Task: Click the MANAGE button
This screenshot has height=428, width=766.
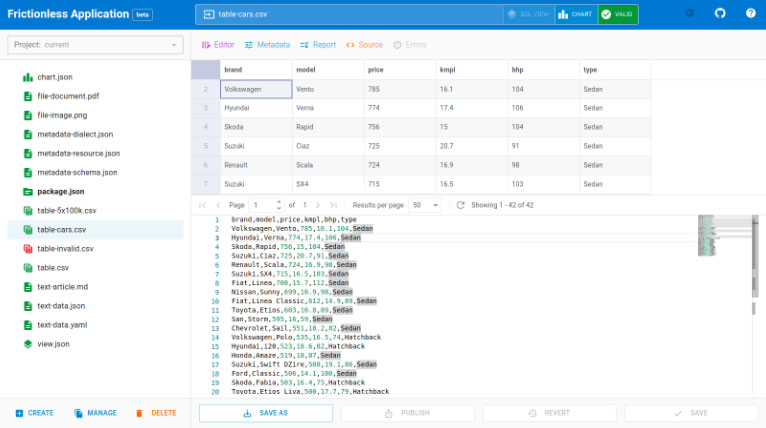Action: (95, 413)
